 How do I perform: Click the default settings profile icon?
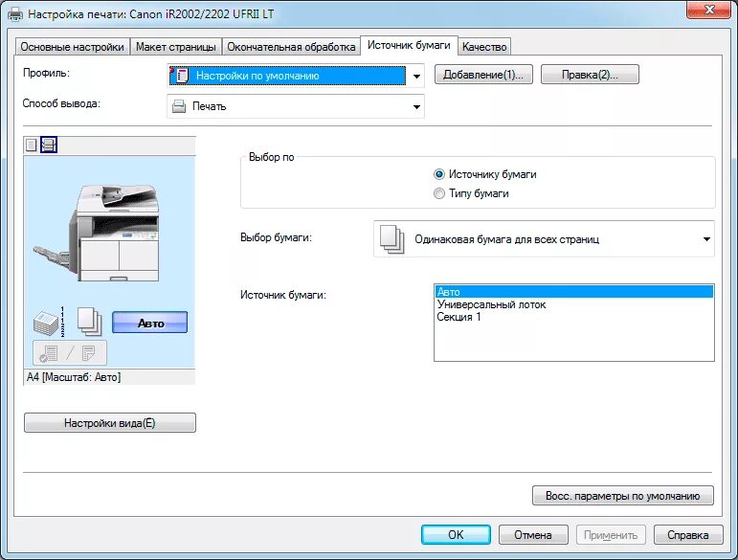179,76
